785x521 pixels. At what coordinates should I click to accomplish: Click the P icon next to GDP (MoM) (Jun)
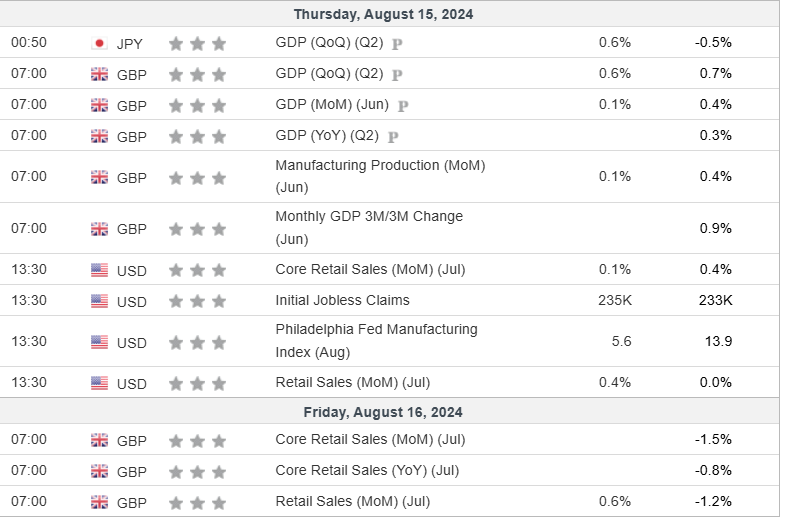coord(403,105)
